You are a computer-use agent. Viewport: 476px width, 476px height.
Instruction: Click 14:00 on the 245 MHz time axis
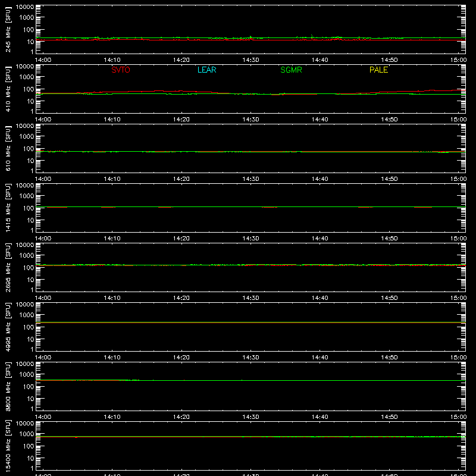pos(43,60)
